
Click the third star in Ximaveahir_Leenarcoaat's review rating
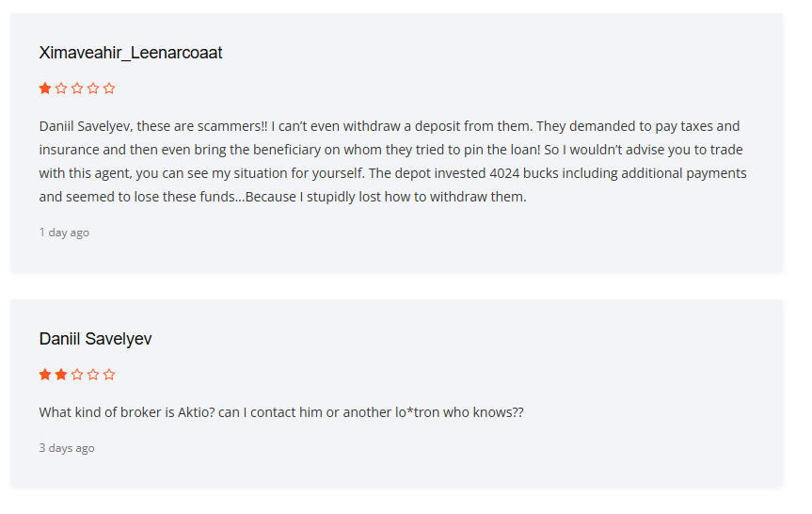(77, 88)
